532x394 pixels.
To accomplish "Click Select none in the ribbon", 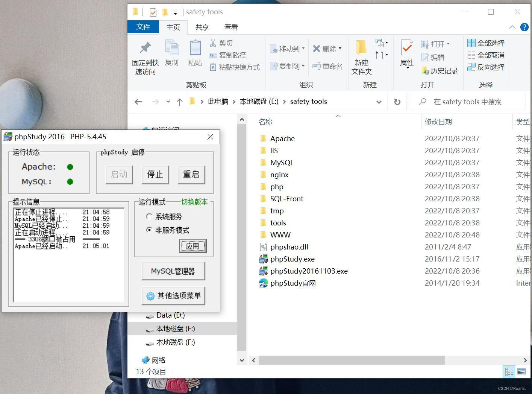I will [x=486, y=55].
